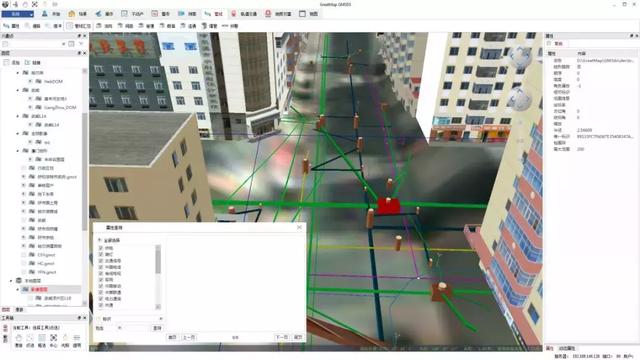Toggle the first checkbox in query dialog list

pyautogui.click(x=101, y=248)
